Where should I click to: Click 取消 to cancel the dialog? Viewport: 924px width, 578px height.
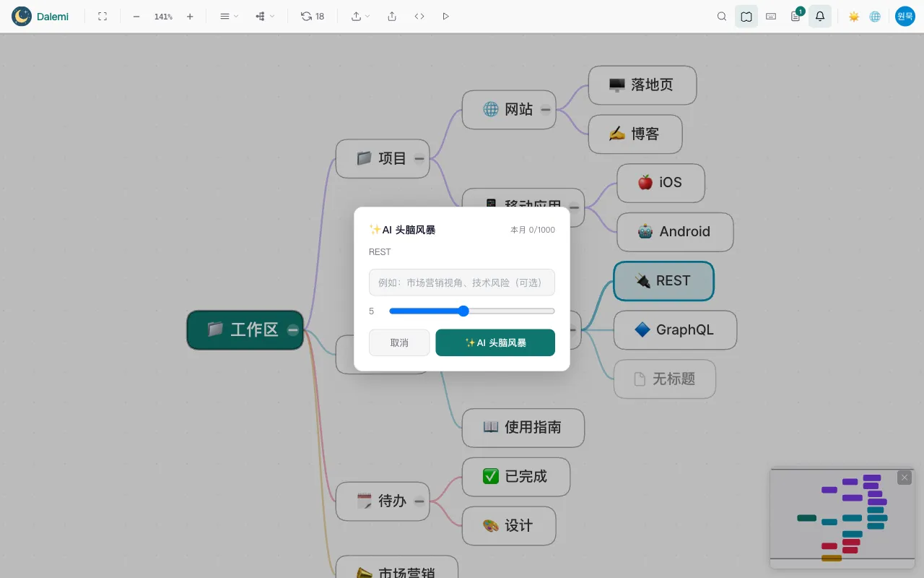click(399, 342)
